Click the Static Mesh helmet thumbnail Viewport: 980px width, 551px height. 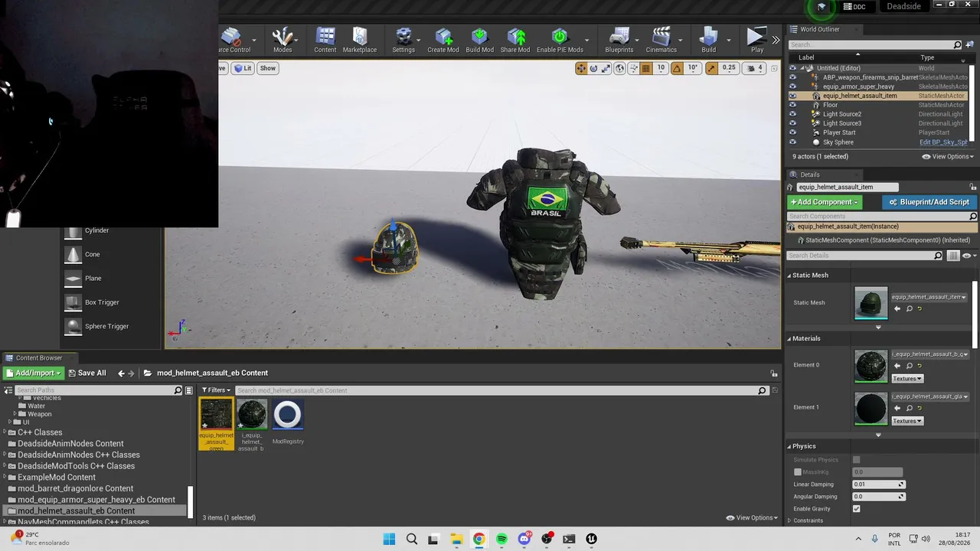click(x=871, y=303)
